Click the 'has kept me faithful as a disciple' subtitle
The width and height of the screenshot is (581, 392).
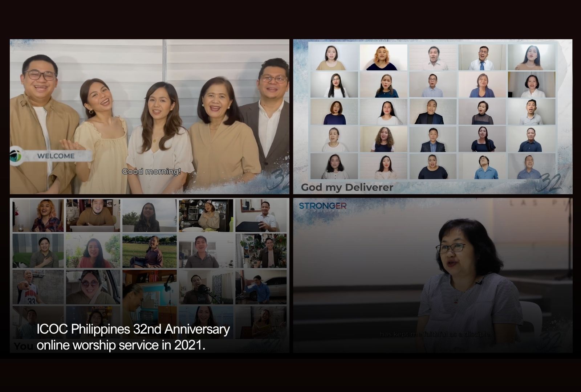point(435,334)
